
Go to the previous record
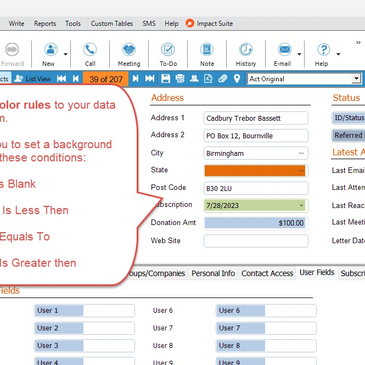(x=76, y=79)
